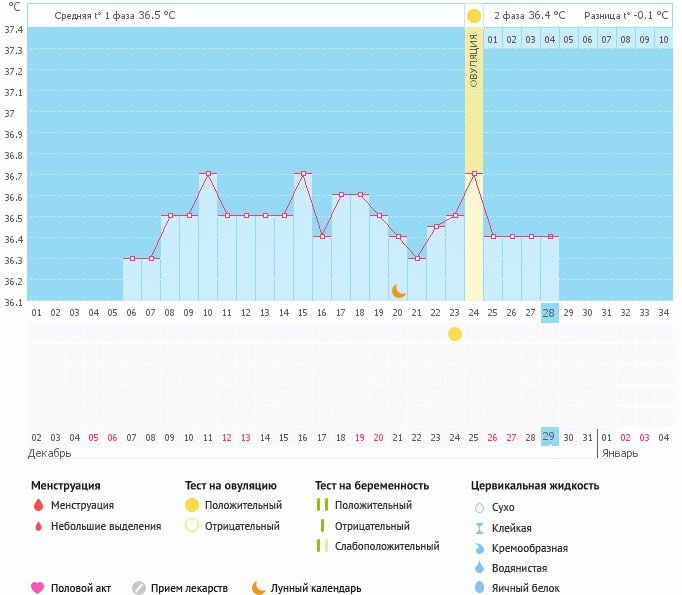Click the Клейкая cervical fluid icon
The height and width of the screenshot is (595, 682).
[x=479, y=528]
